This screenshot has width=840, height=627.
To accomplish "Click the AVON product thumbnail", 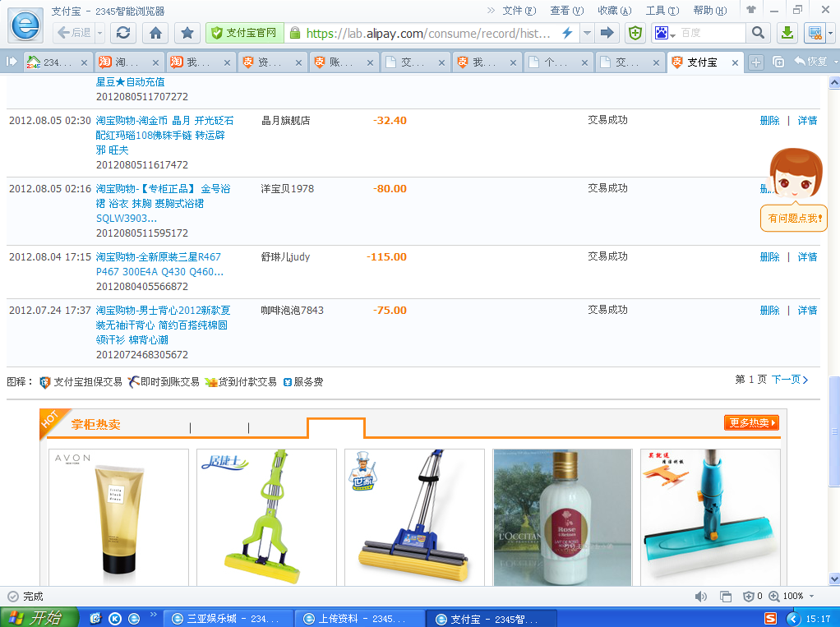I will point(118,517).
